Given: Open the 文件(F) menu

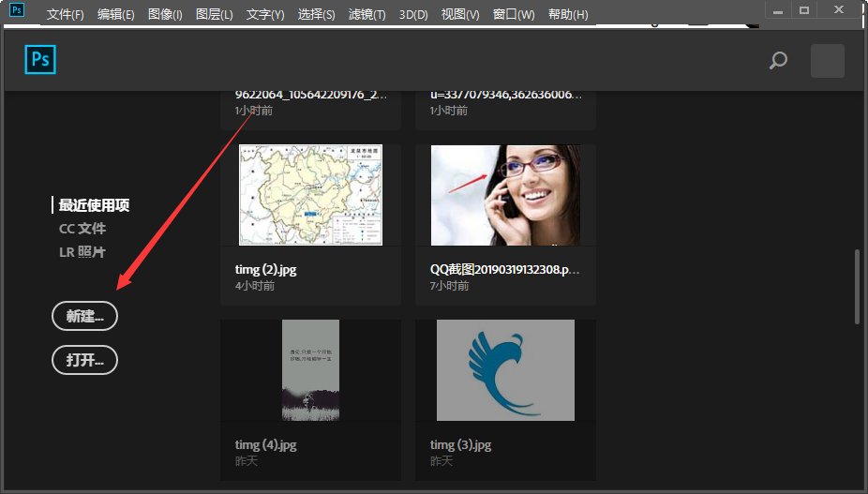Looking at the screenshot, I should click(65, 14).
